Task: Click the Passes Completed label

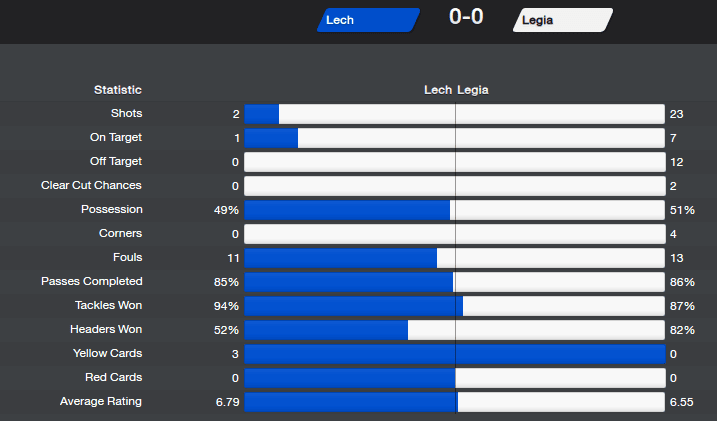Action: coord(91,281)
